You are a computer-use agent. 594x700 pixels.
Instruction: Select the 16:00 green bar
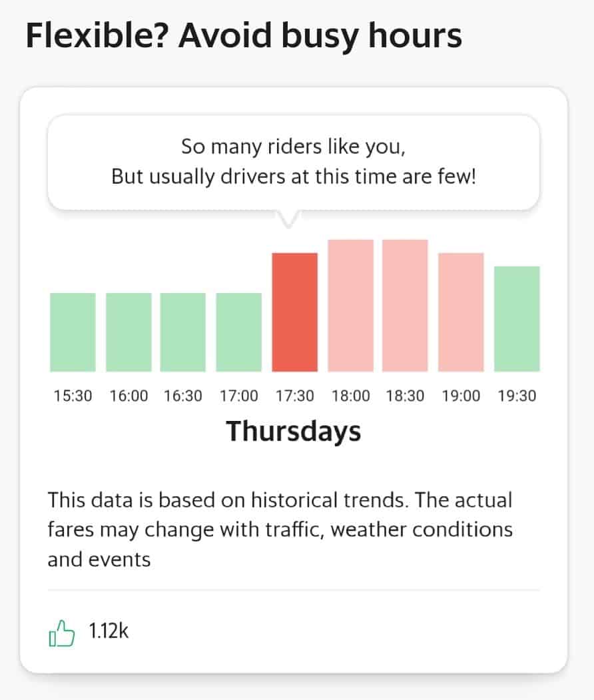click(x=129, y=332)
